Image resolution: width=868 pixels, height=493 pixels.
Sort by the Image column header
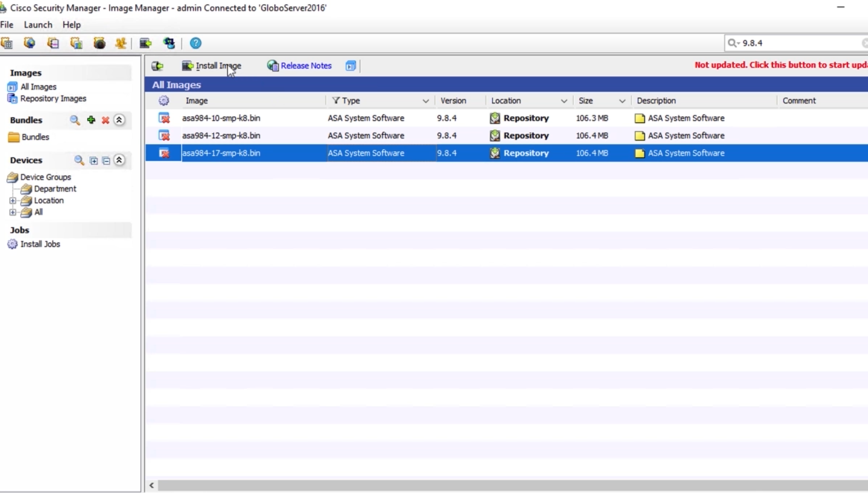coord(196,101)
